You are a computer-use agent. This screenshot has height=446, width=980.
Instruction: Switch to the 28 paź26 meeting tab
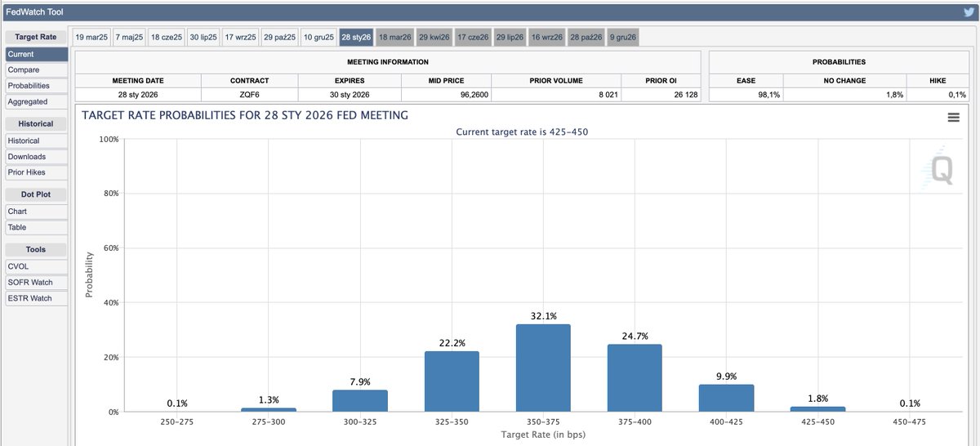pyautogui.click(x=586, y=38)
